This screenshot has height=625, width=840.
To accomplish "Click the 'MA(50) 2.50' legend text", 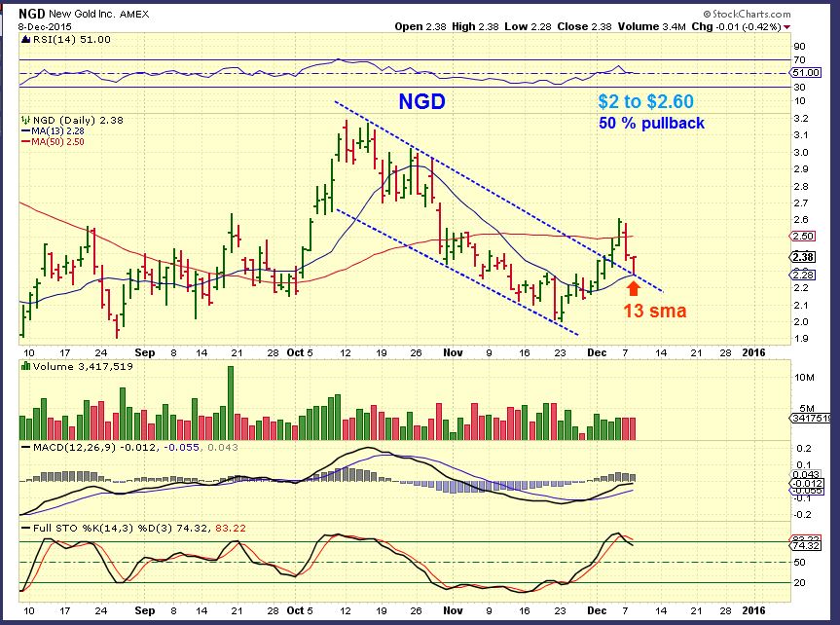I will pyautogui.click(x=57, y=141).
